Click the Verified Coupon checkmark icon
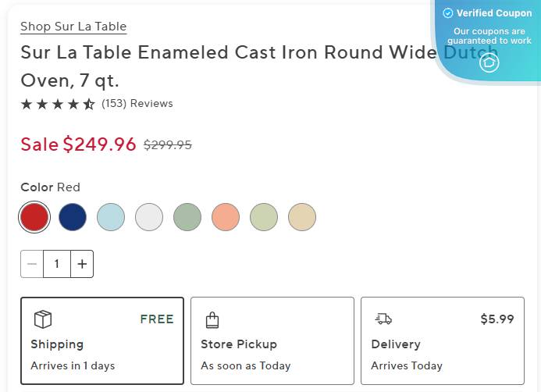 coord(448,13)
